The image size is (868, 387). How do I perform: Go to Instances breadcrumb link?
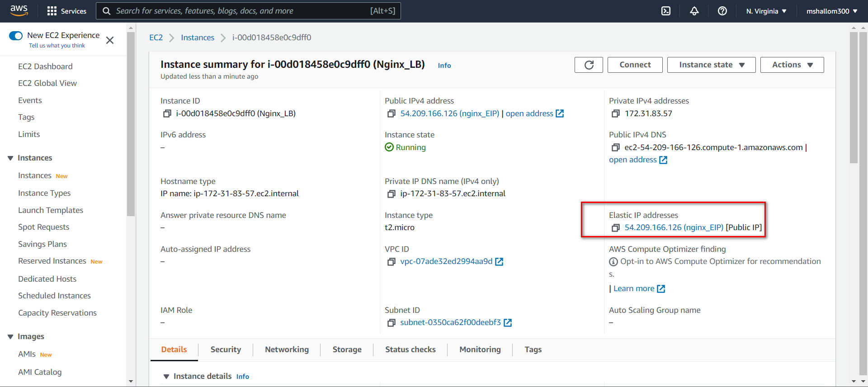(198, 38)
